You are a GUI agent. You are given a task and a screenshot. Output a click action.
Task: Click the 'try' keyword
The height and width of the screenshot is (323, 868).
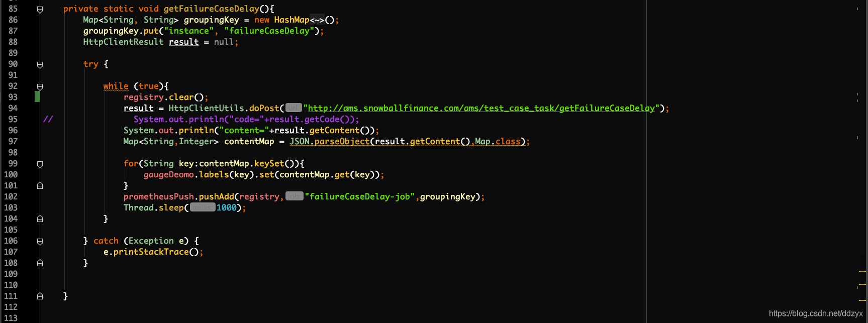pyautogui.click(x=90, y=64)
